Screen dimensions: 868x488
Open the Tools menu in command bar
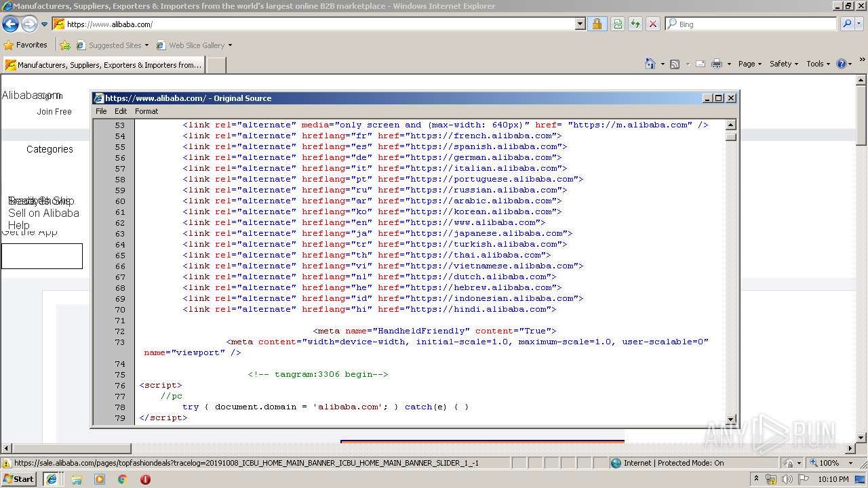click(818, 64)
